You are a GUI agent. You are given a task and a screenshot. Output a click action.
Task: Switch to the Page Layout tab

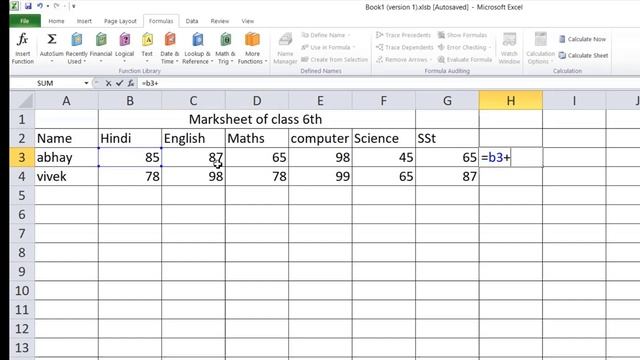coord(120,21)
